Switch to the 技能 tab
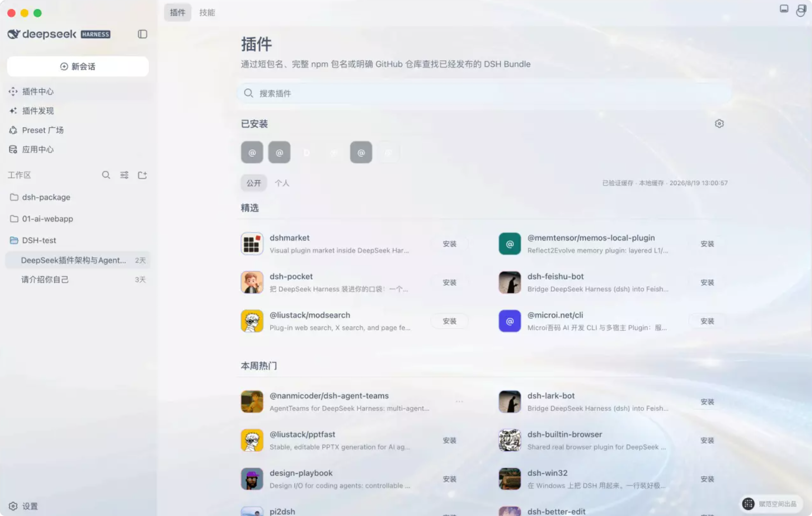This screenshot has height=516, width=812. pyautogui.click(x=207, y=13)
